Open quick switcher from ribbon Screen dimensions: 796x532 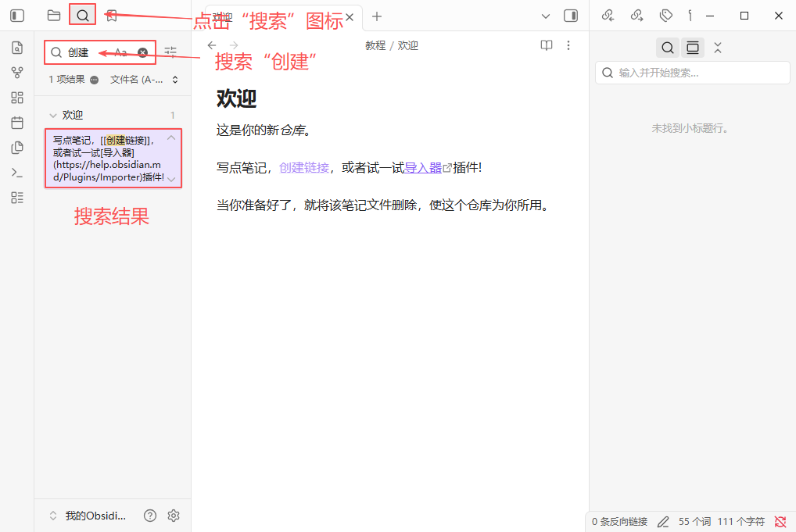[x=17, y=48]
